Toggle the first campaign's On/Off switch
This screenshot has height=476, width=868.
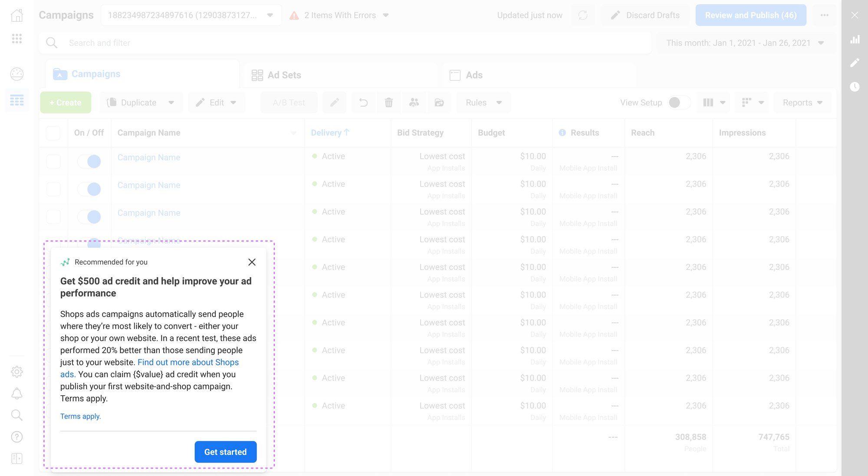(x=89, y=161)
